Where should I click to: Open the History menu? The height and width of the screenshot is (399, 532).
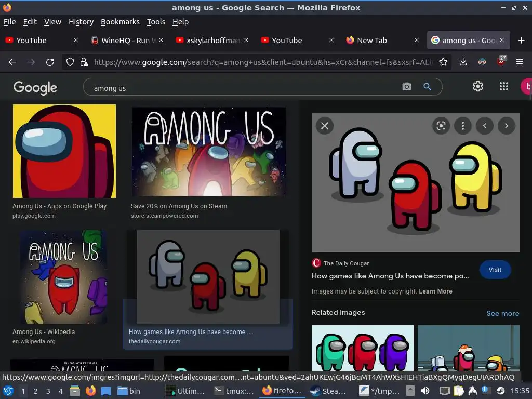[81, 22]
